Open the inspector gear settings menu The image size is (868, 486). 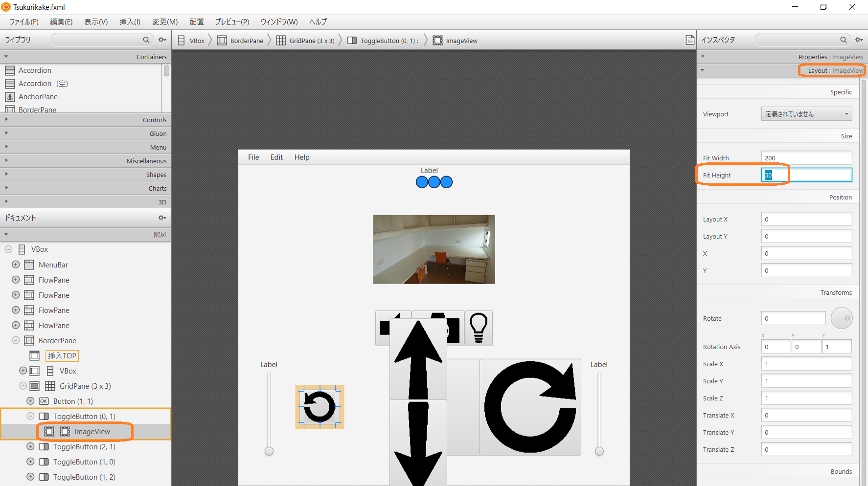point(859,40)
